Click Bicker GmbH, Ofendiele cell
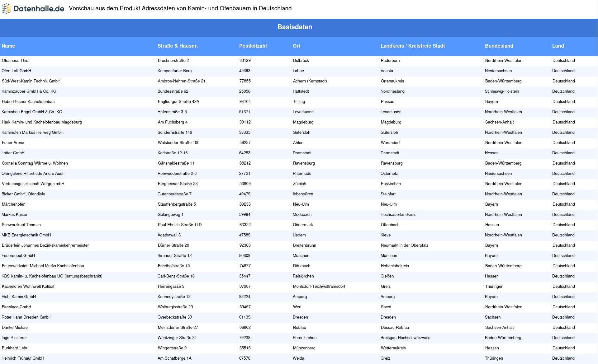 [23, 194]
